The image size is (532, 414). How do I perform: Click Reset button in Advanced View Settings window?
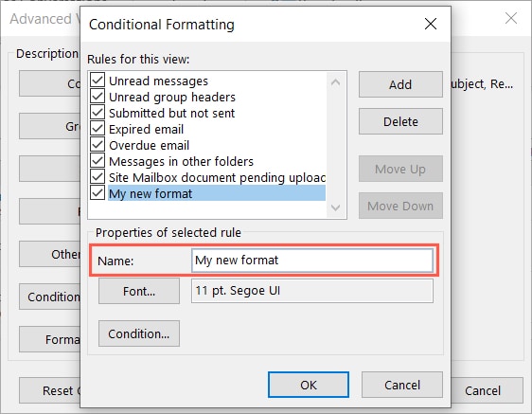click(50, 390)
